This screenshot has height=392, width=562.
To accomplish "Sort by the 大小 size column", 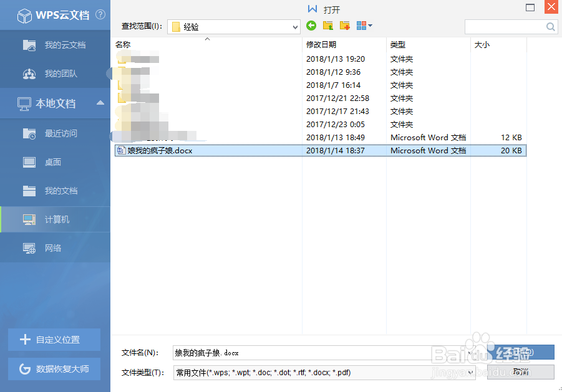I will [482, 44].
